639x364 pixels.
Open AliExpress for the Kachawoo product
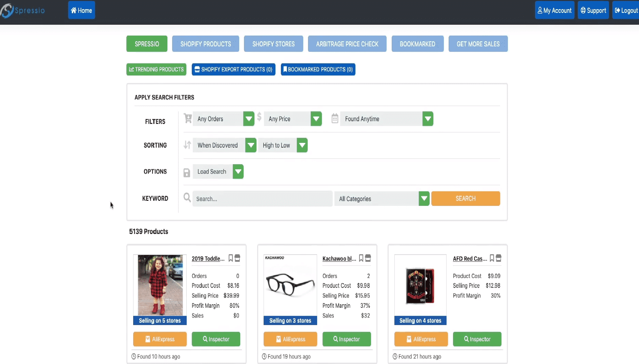tap(290, 339)
